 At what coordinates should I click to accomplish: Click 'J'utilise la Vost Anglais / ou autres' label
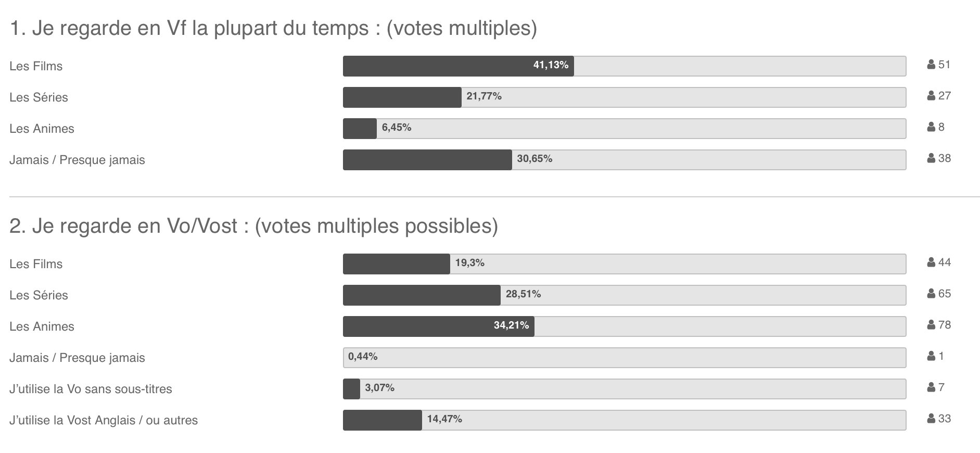pyautogui.click(x=104, y=420)
